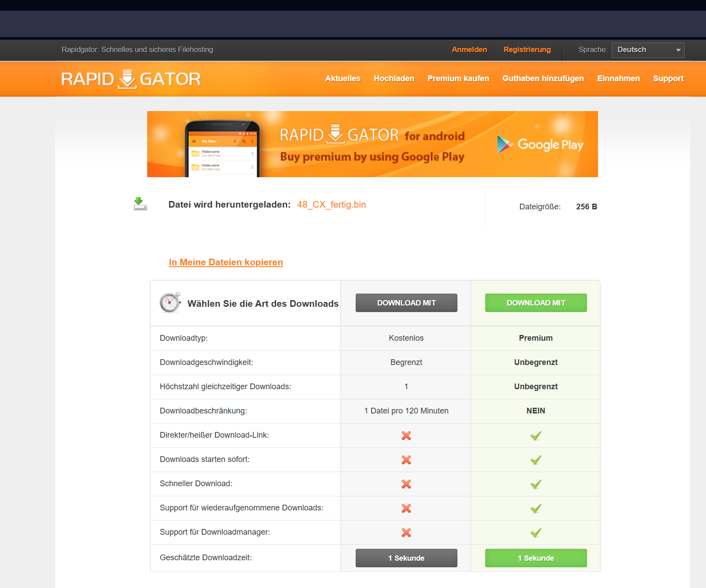This screenshot has height=588, width=706.
Task: Open the Sprache language dropdown
Action: click(x=648, y=50)
